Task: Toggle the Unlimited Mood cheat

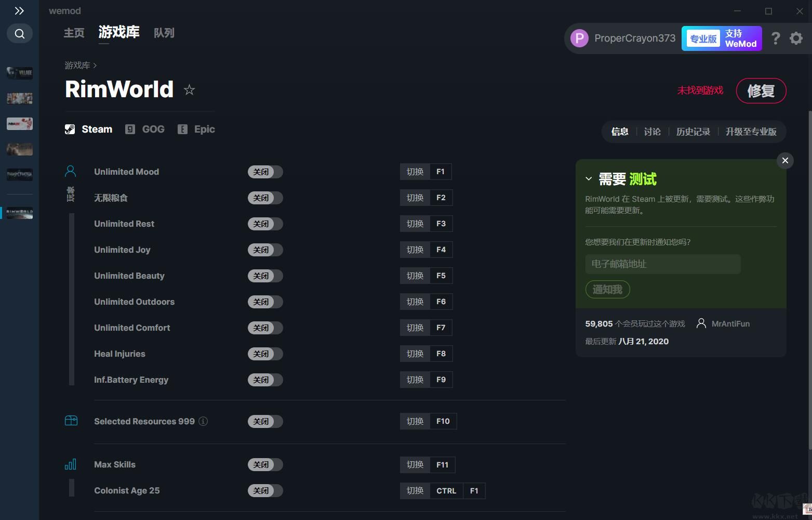Action: (x=265, y=172)
